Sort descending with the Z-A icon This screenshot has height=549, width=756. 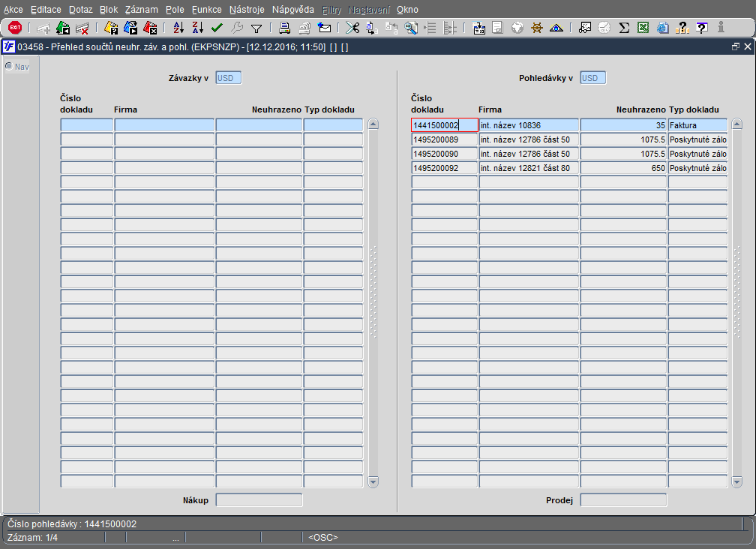click(198, 28)
